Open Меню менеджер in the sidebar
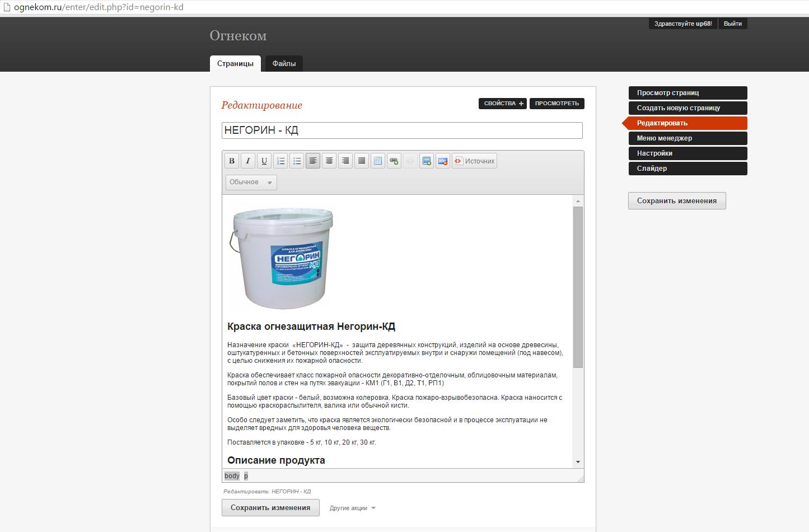809x532 pixels. (x=688, y=138)
